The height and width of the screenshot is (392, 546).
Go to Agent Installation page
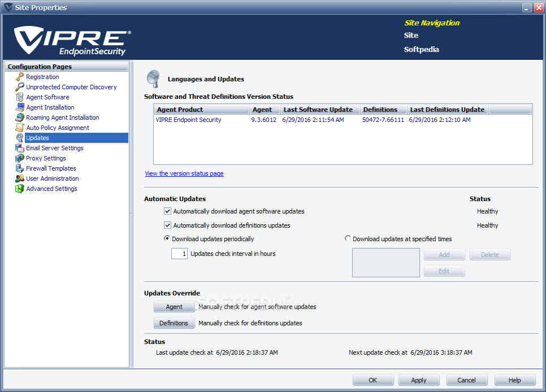pos(50,107)
